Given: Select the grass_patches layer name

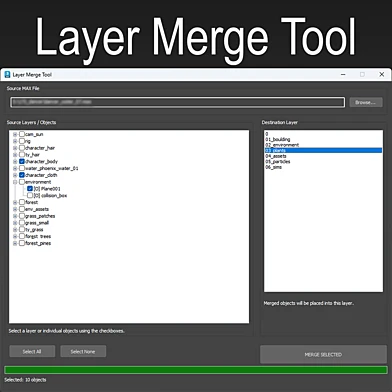Looking at the screenshot, I should [x=40, y=216].
